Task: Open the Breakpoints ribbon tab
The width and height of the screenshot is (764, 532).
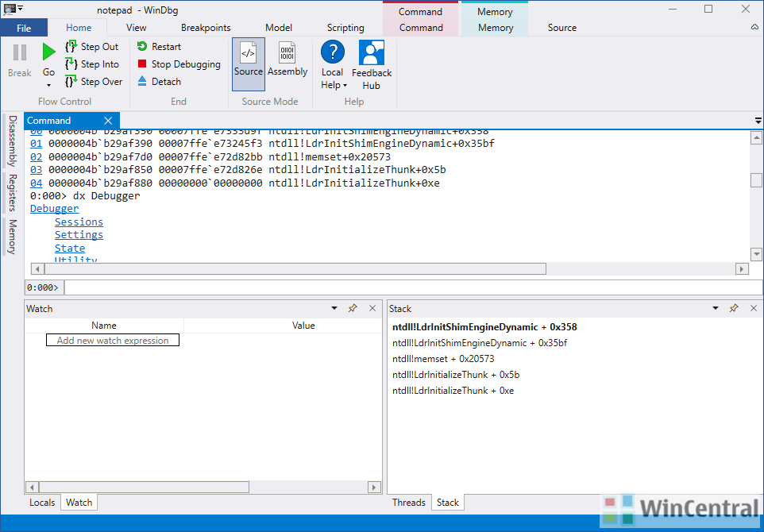Action: [206, 28]
